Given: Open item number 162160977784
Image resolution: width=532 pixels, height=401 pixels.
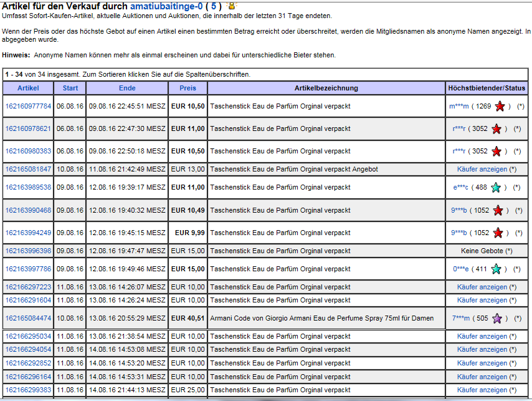Looking at the screenshot, I should point(28,106).
